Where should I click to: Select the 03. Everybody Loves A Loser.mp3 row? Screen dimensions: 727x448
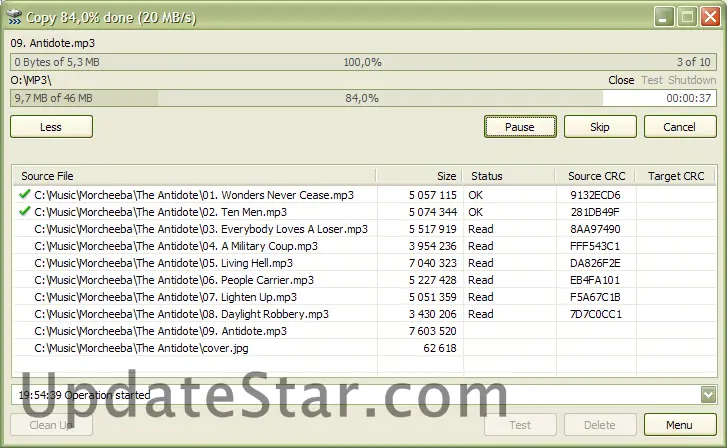coord(364,229)
